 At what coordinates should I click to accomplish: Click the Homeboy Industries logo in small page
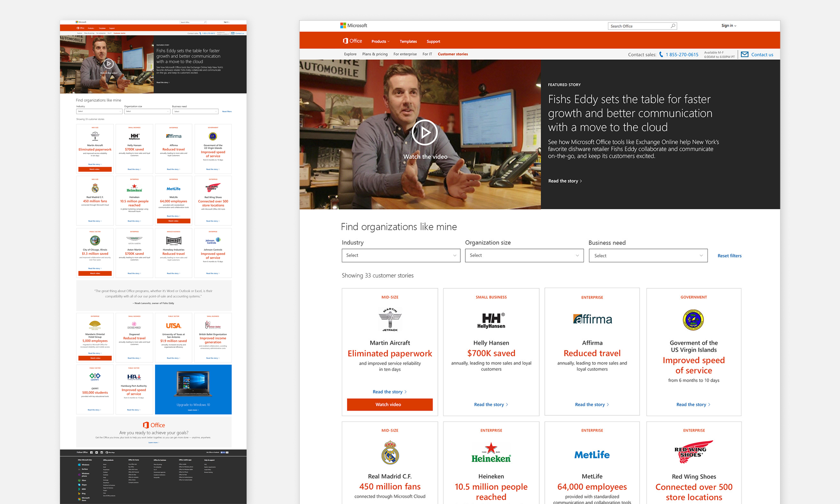(x=173, y=241)
